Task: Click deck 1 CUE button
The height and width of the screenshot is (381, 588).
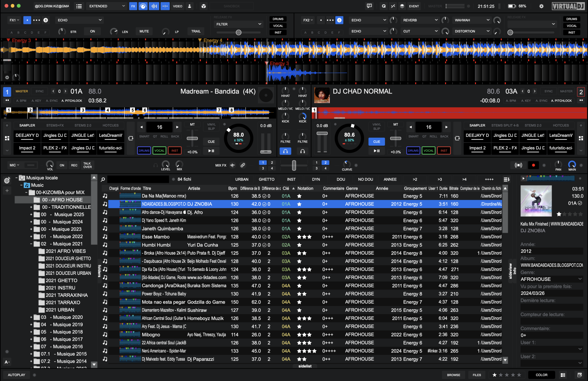Action: [x=211, y=142]
